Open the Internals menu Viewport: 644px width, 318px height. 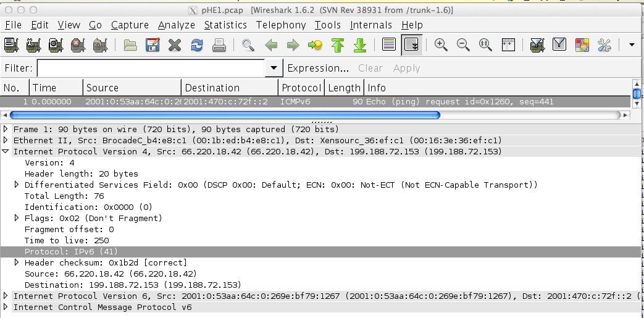pos(371,25)
